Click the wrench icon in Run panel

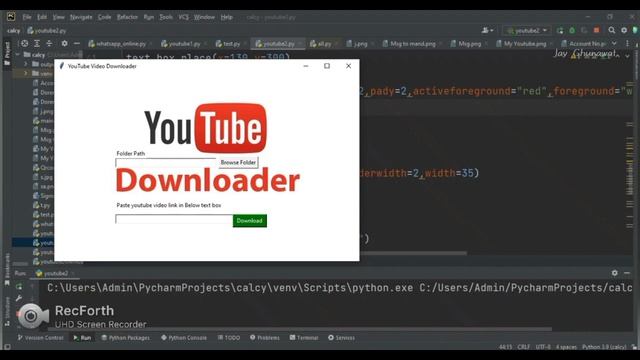[x=19, y=299]
